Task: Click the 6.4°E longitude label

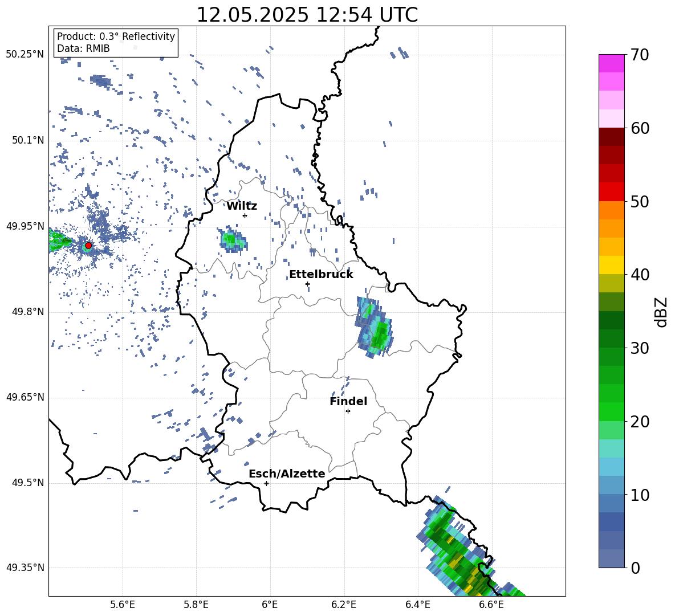Action: pos(417,605)
